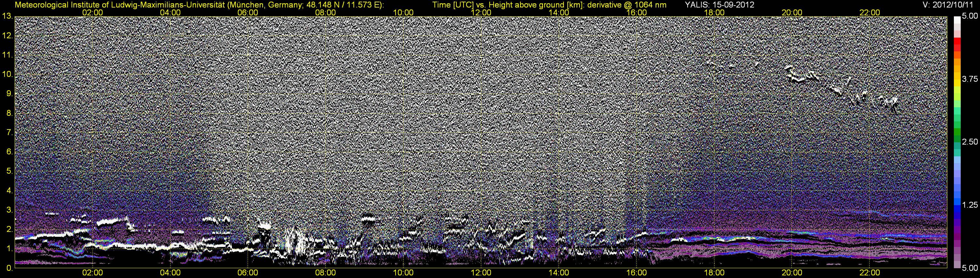The width and height of the screenshot is (980, 278).
Task: Click the 1 km height axis label
Action: 9,249
